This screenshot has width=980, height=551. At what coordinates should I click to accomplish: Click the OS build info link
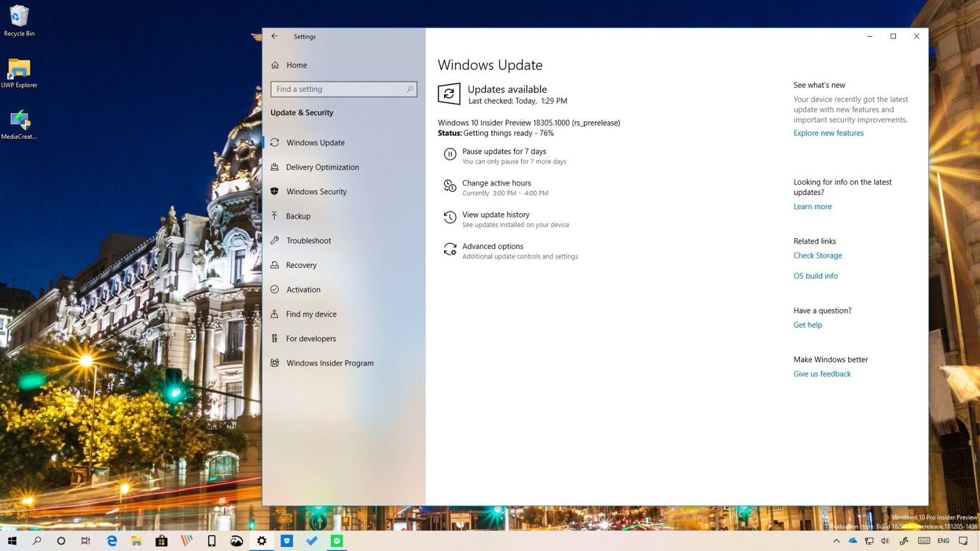[x=815, y=275]
